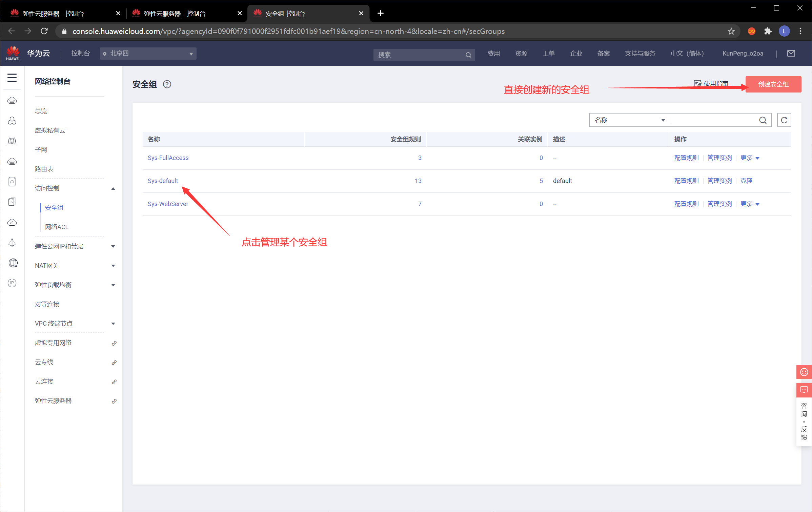Click 配置规则 for Sys-default

[x=686, y=181]
